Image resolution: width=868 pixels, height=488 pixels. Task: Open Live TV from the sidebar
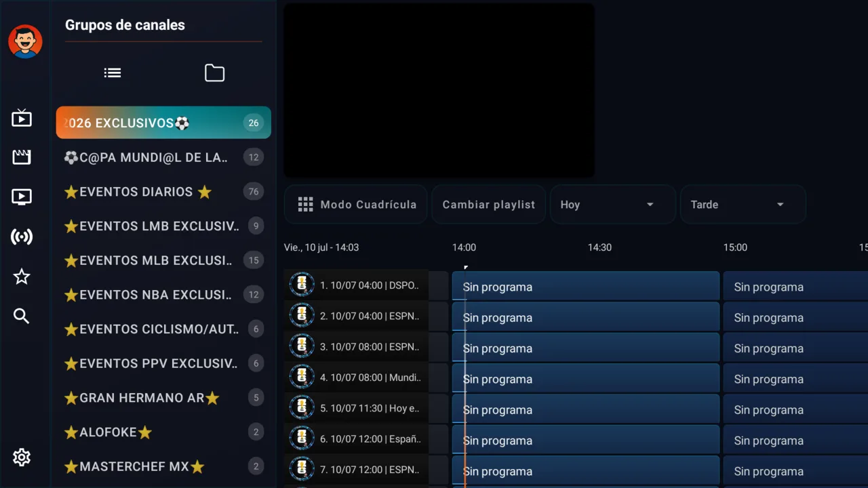click(22, 119)
